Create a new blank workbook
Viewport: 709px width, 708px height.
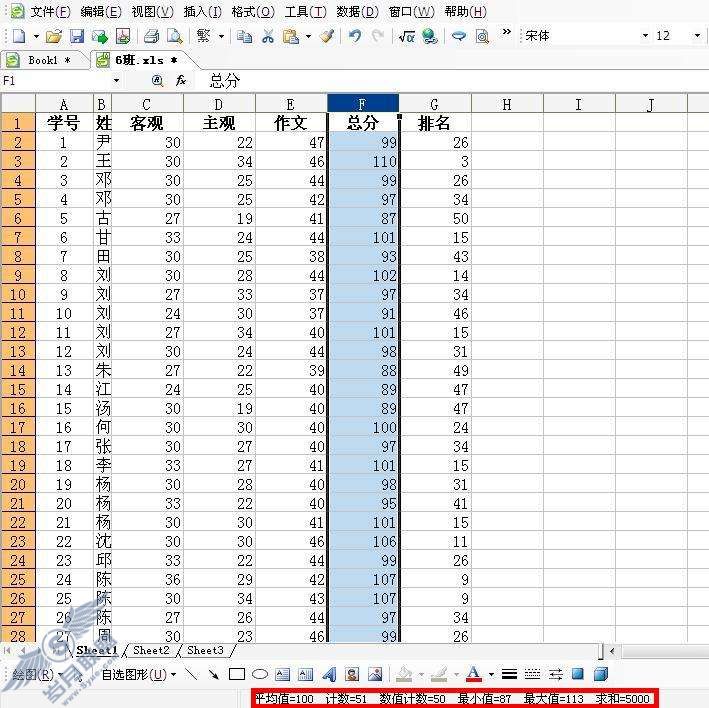point(19,36)
